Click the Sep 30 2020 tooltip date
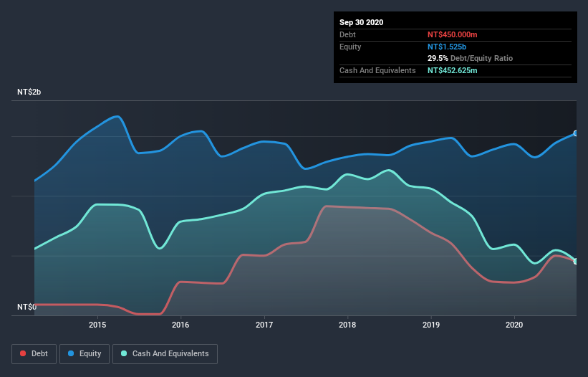The width and height of the screenshot is (588, 377). (361, 22)
